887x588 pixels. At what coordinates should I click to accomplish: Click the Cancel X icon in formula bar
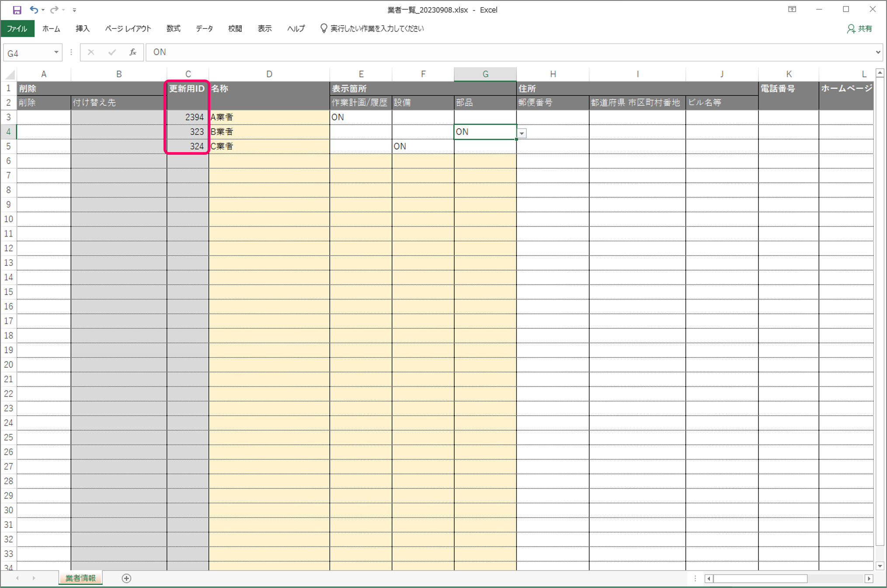[x=91, y=52]
